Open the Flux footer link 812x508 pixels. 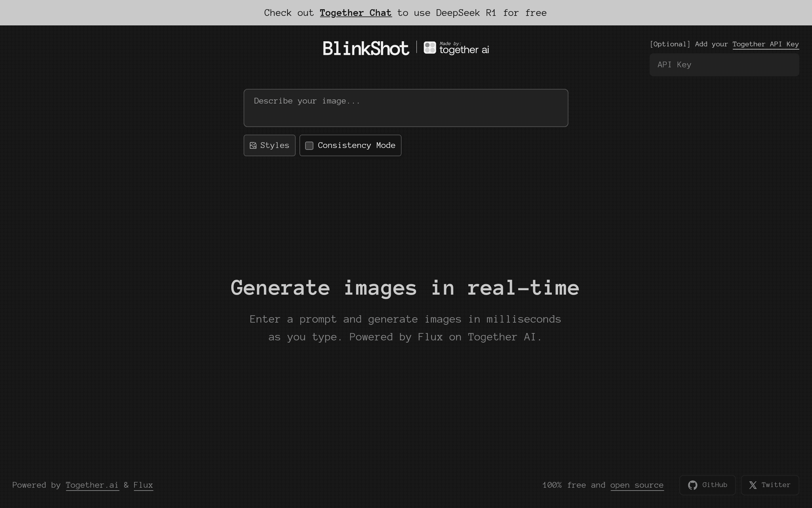pyautogui.click(x=143, y=485)
